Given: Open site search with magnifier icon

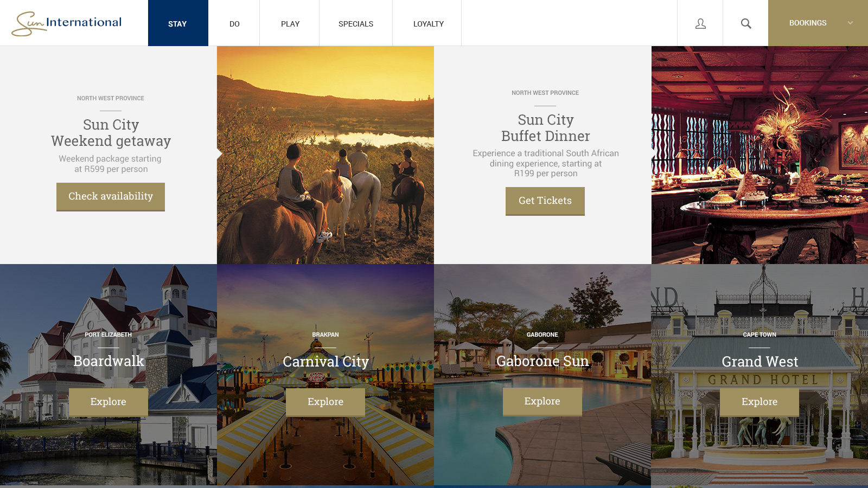Looking at the screenshot, I should click(x=746, y=23).
